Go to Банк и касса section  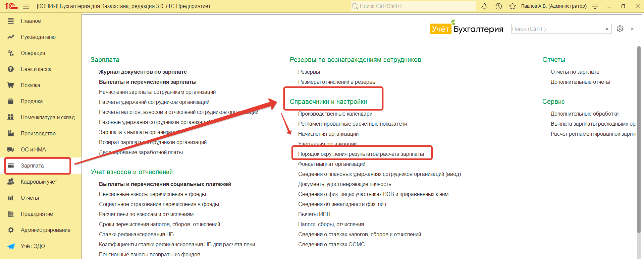(36, 69)
